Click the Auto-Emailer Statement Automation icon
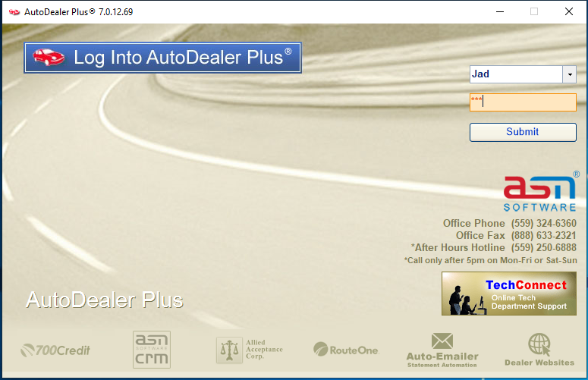This screenshot has width=588, height=380. click(442, 350)
